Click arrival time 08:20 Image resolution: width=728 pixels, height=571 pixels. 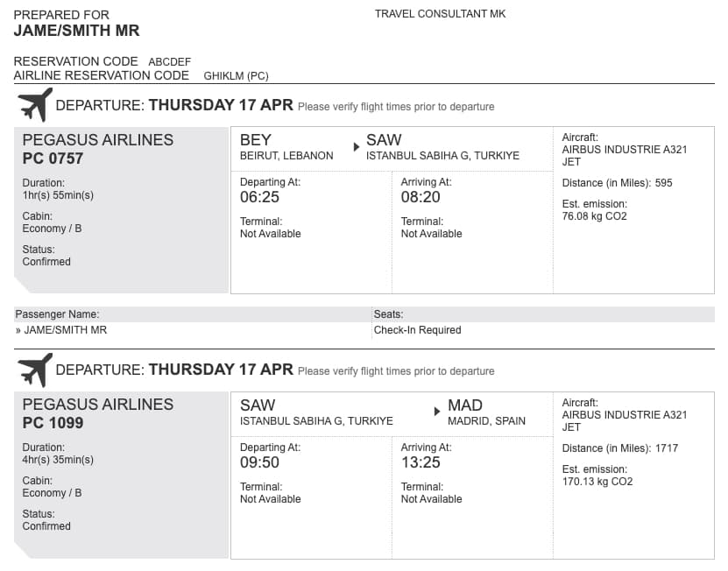pos(421,197)
